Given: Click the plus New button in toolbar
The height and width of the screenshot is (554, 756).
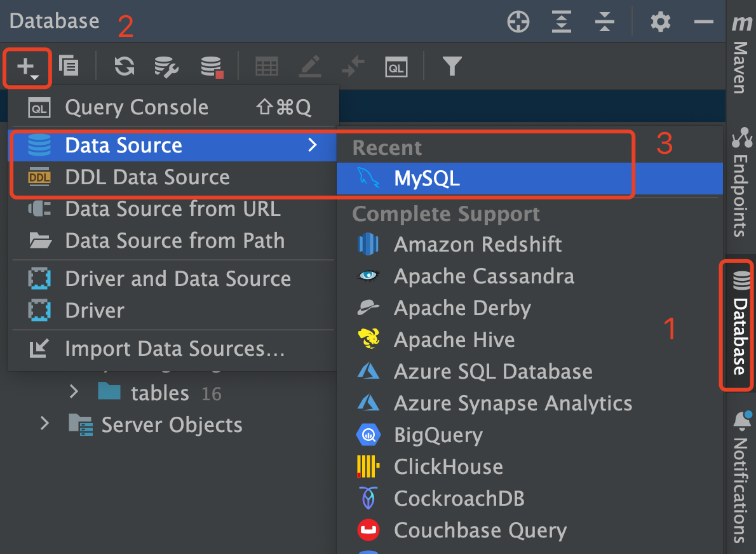Looking at the screenshot, I should click(x=27, y=67).
